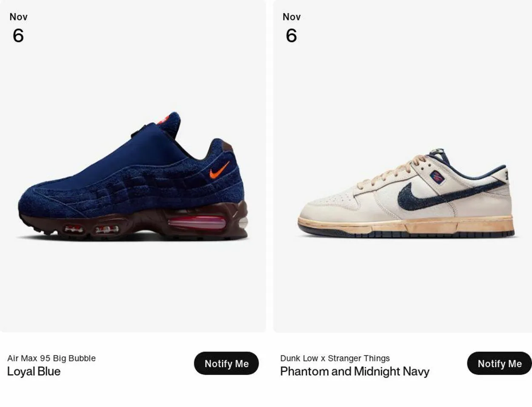Click the Nov 6 date on Air Max card
The image size is (532, 407).
coord(18,28)
